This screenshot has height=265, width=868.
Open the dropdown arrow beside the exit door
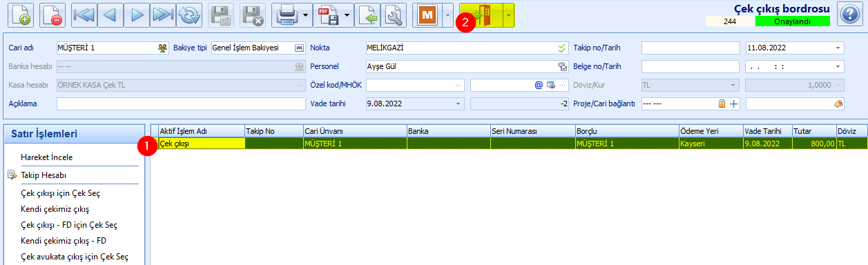509,14
